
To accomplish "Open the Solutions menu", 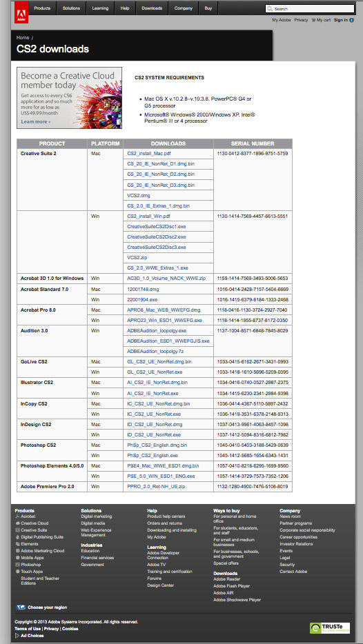I will pyautogui.click(x=72, y=8).
